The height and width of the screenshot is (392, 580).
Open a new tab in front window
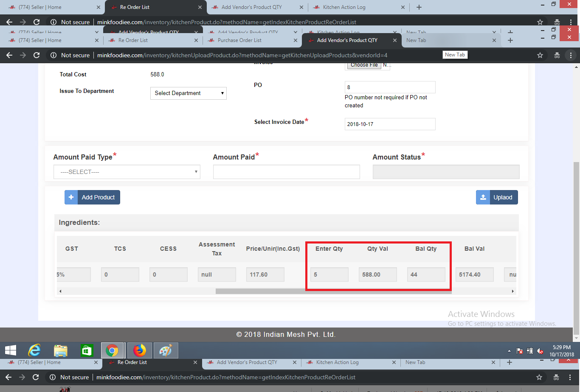pos(510,40)
